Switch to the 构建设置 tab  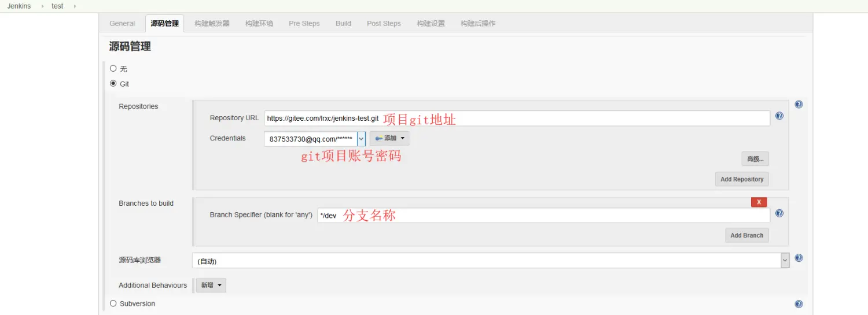(431, 24)
